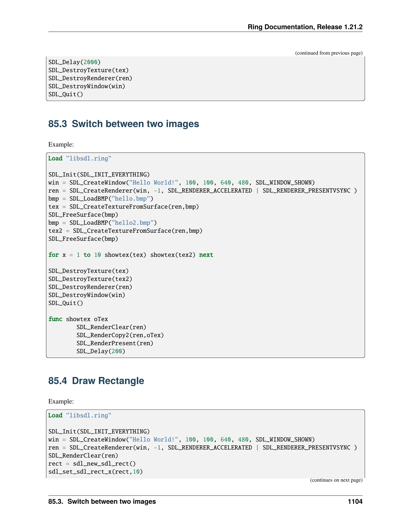This screenshot has height=532, width=411.
Task: Click the SDL_Delay(200) code line
Action: [x=101, y=352]
